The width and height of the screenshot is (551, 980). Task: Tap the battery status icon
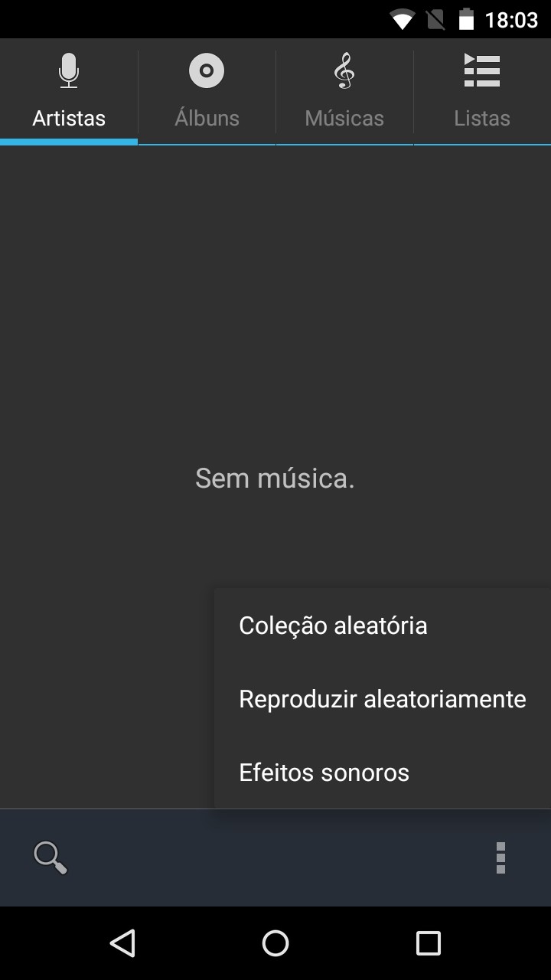point(466,19)
